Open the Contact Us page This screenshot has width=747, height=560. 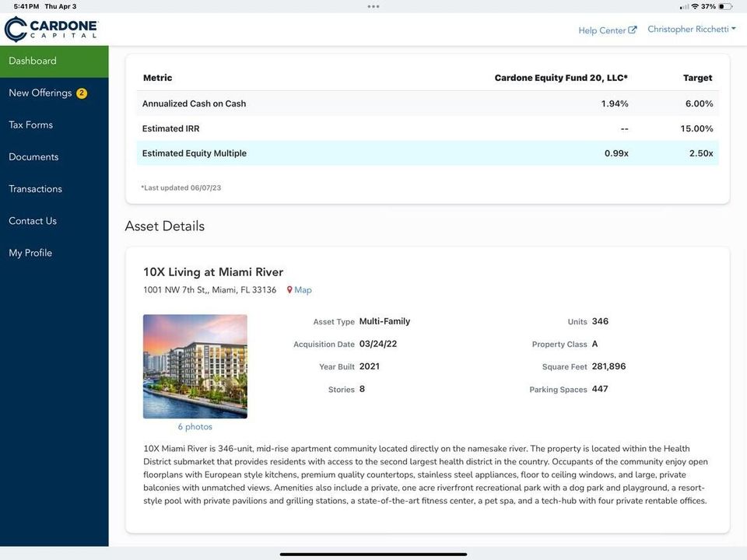(33, 220)
